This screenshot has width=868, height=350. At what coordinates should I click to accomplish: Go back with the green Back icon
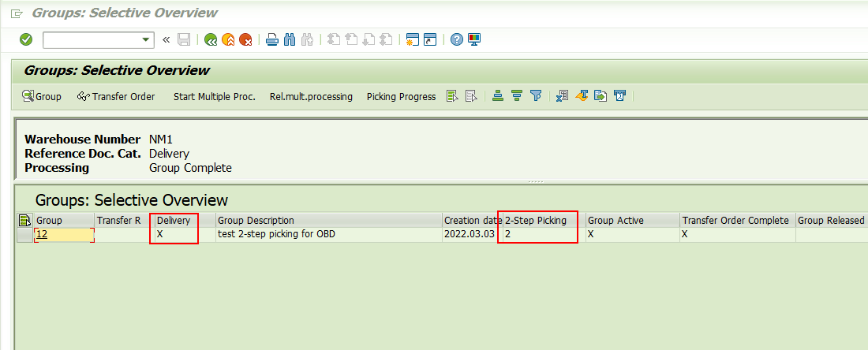(211, 40)
